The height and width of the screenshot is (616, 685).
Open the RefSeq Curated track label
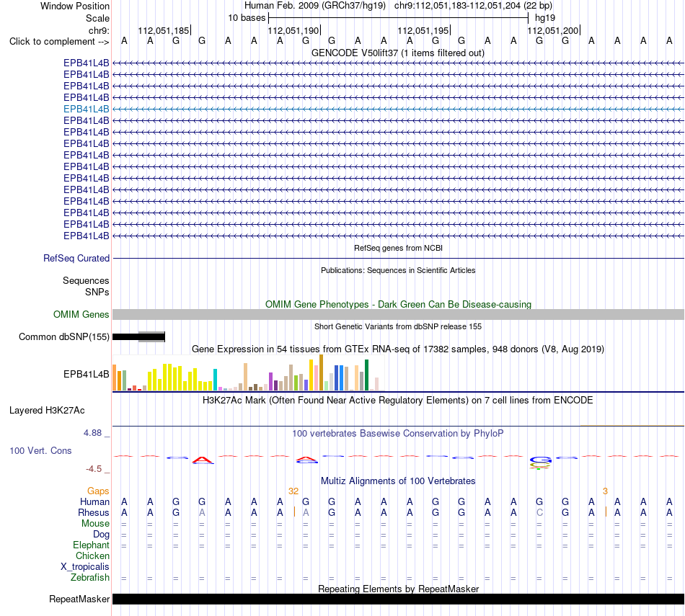pos(76,259)
